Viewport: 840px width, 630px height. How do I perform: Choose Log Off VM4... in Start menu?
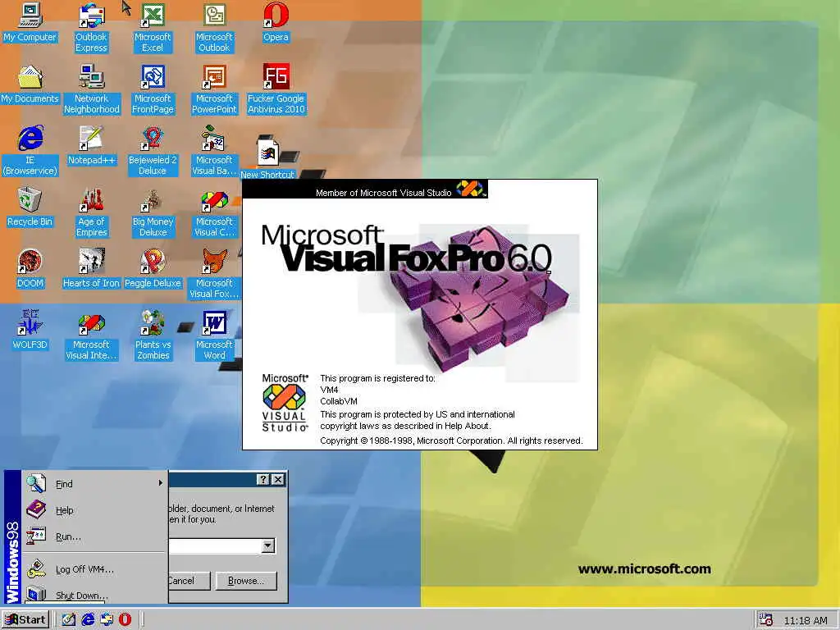point(94,569)
